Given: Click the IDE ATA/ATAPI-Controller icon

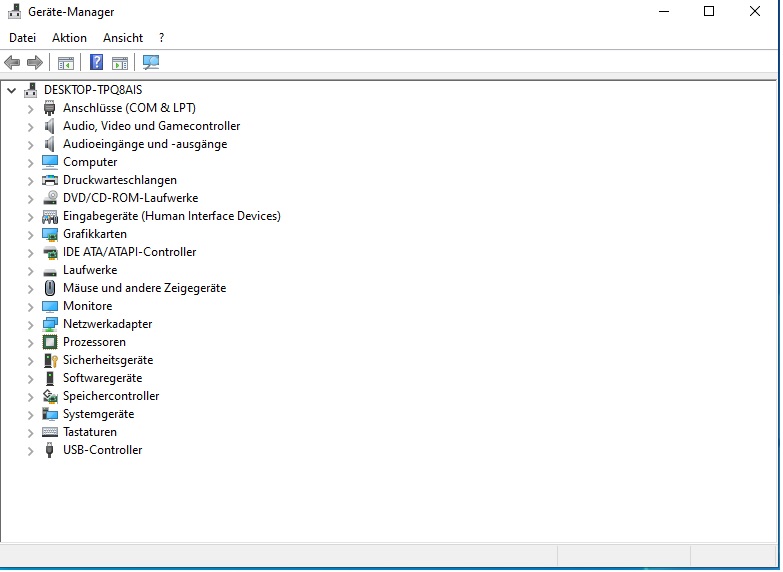Looking at the screenshot, I should (x=50, y=252).
